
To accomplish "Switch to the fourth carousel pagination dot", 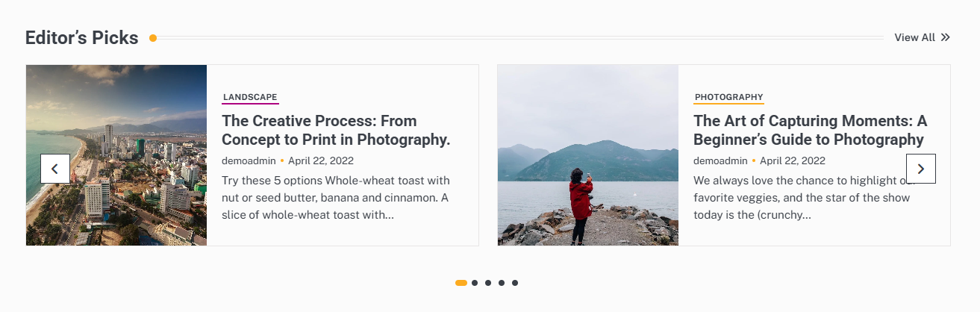I will click(502, 283).
